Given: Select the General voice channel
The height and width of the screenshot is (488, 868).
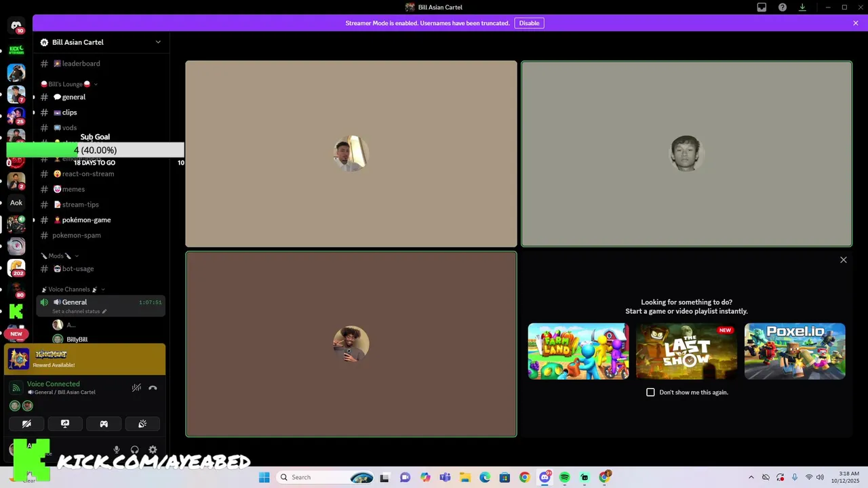Looking at the screenshot, I should 101,306.
